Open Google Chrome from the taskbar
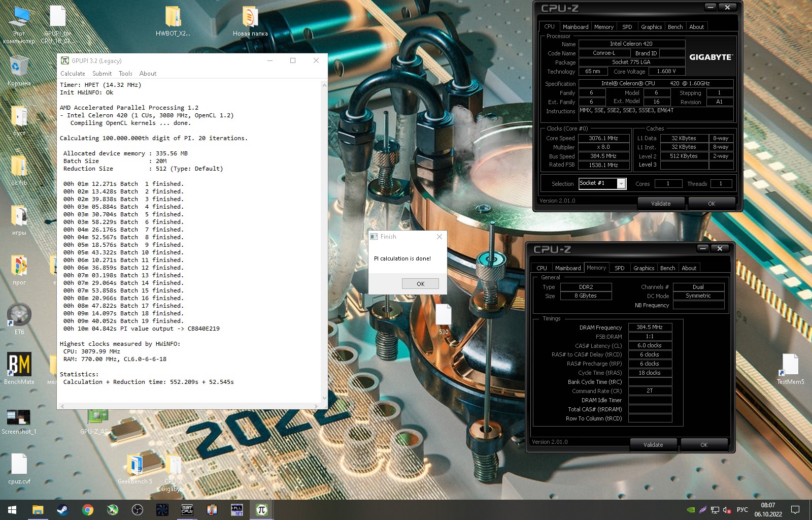The height and width of the screenshot is (520, 812). (x=88, y=510)
